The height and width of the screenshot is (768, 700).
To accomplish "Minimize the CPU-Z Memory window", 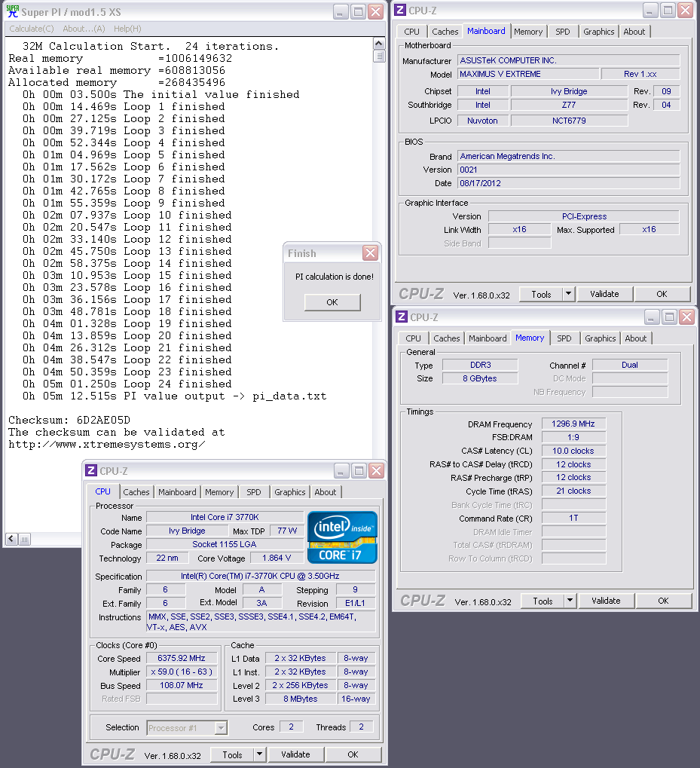I will click(651, 317).
